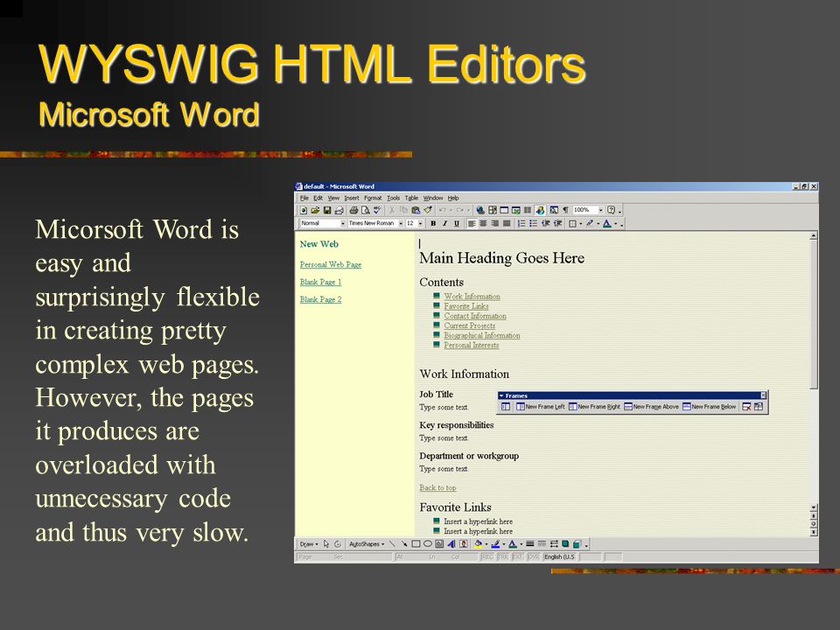The height and width of the screenshot is (630, 840).
Task: Align text left
Action: [472, 224]
